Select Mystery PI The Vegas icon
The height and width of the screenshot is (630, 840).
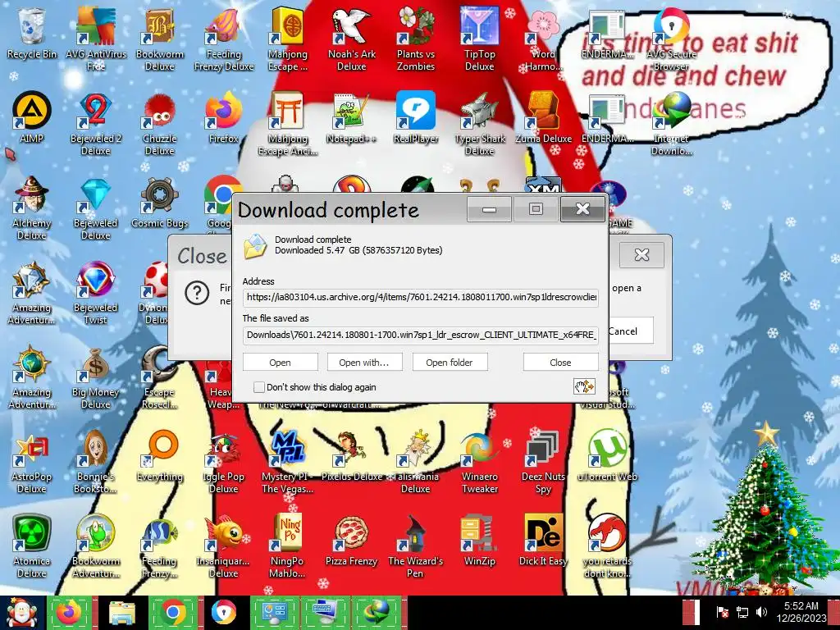click(288, 462)
